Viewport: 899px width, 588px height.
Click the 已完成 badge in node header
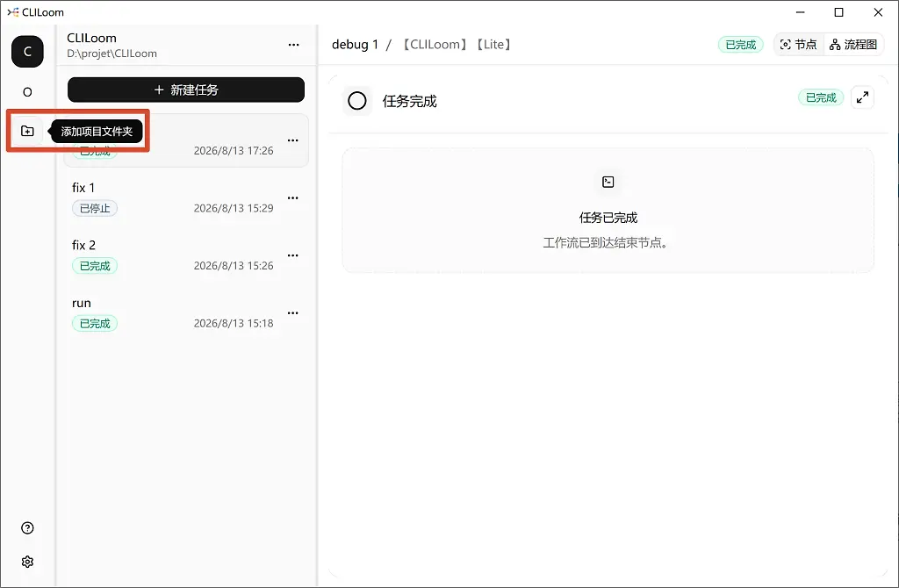[821, 98]
